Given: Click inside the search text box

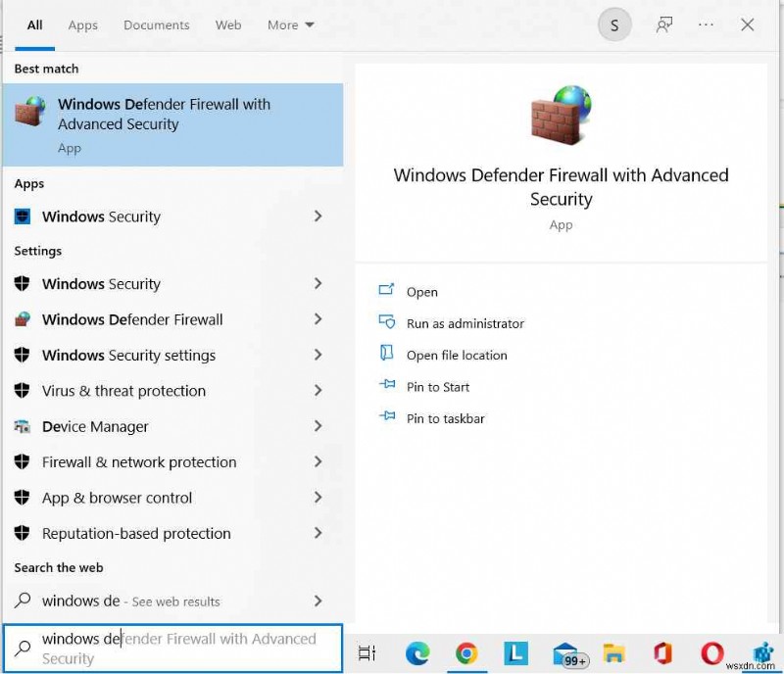Looking at the screenshot, I should 173,648.
